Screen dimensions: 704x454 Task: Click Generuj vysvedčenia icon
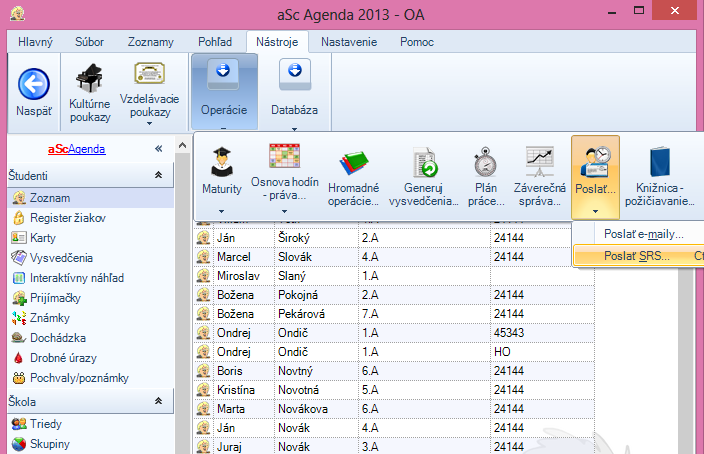coord(424,162)
